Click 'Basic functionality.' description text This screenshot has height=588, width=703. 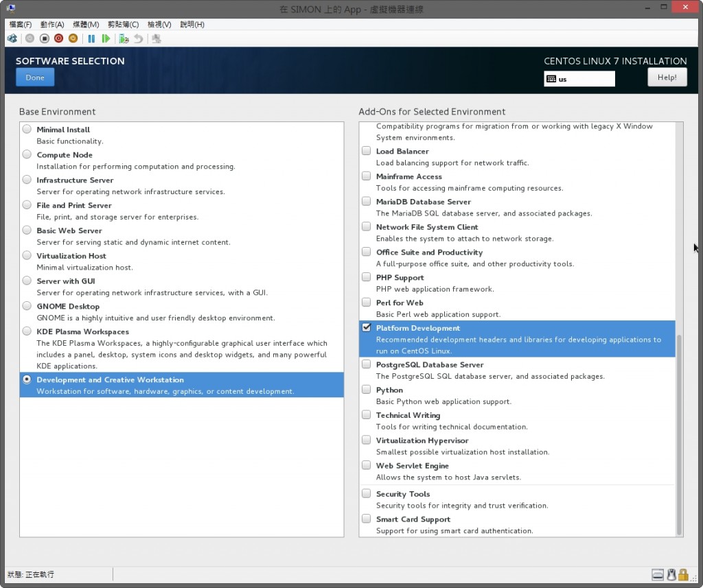pos(70,141)
